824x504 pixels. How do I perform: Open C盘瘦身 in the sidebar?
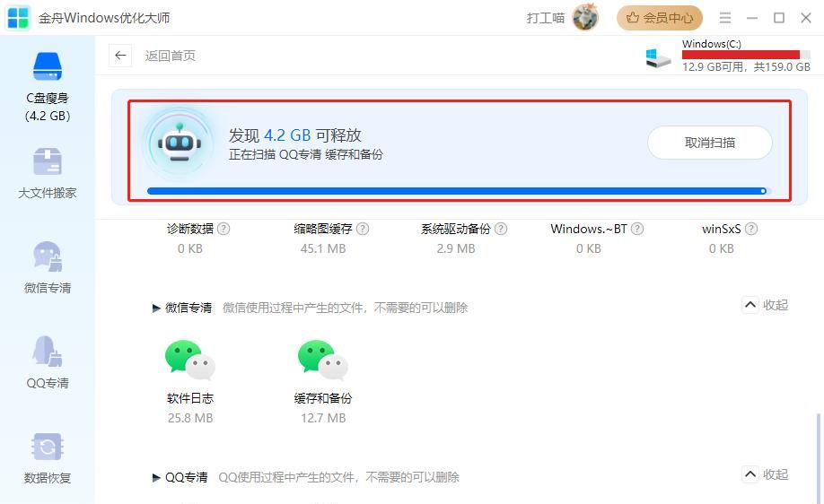click(x=48, y=87)
